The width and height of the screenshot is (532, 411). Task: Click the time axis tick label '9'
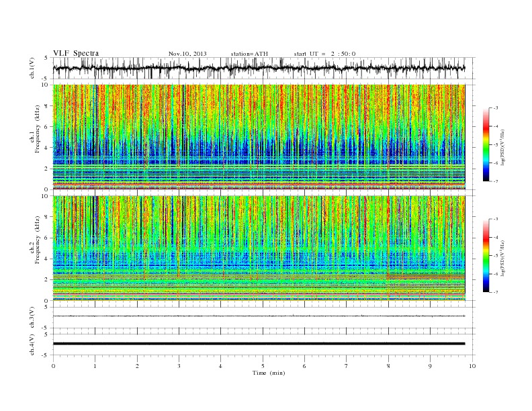pos(430,366)
